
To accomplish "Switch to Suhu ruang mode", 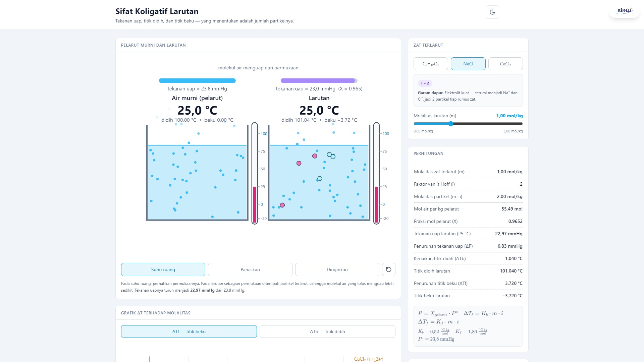I will tap(163, 269).
